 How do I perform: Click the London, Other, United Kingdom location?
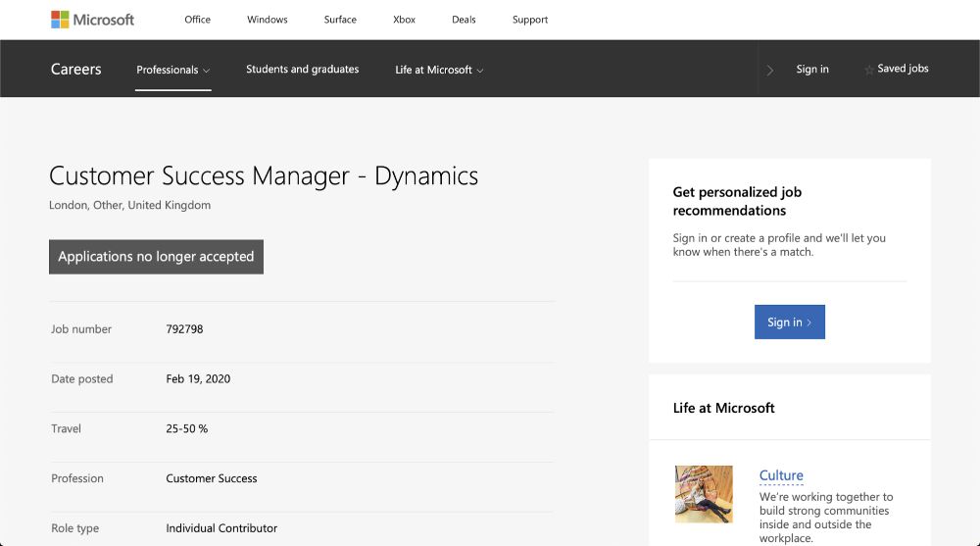click(x=130, y=205)
